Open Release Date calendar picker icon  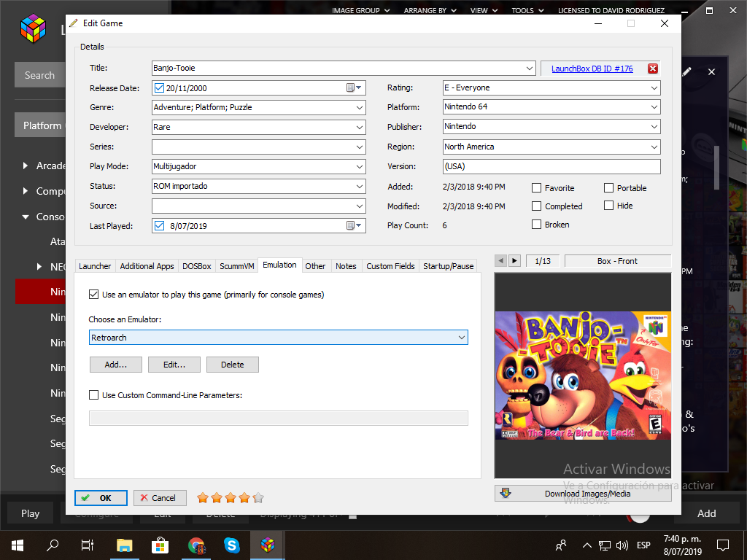[x=354, y=87]
